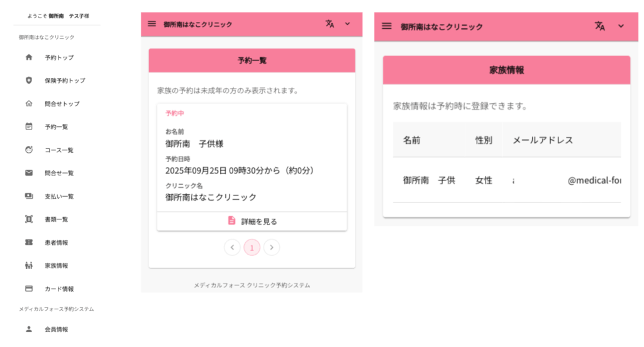
Task: Expand dropdown chevron in 予約一覧 panel header
Action: 348,24
